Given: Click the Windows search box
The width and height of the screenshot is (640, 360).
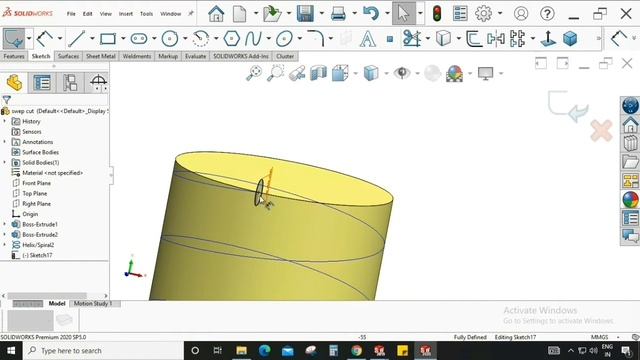Looking at the screenshot, I should pyautogui.click(x=103, y=351).
